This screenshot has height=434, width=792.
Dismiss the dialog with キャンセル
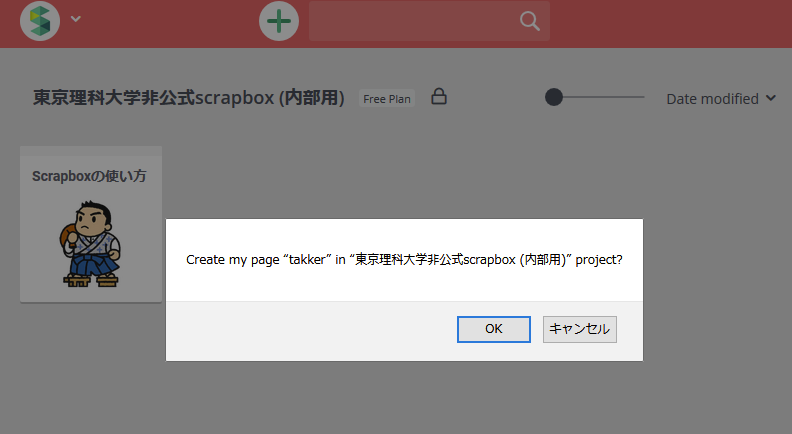(x=579, y=329)
